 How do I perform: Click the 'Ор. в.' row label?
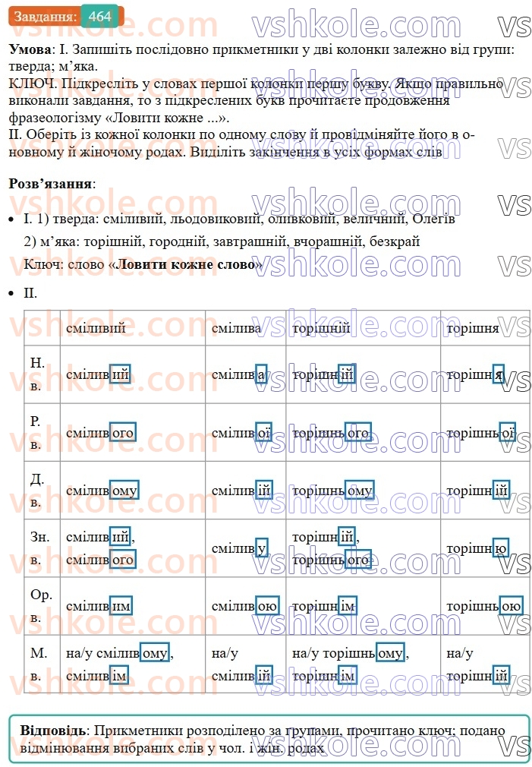[42, 605]
